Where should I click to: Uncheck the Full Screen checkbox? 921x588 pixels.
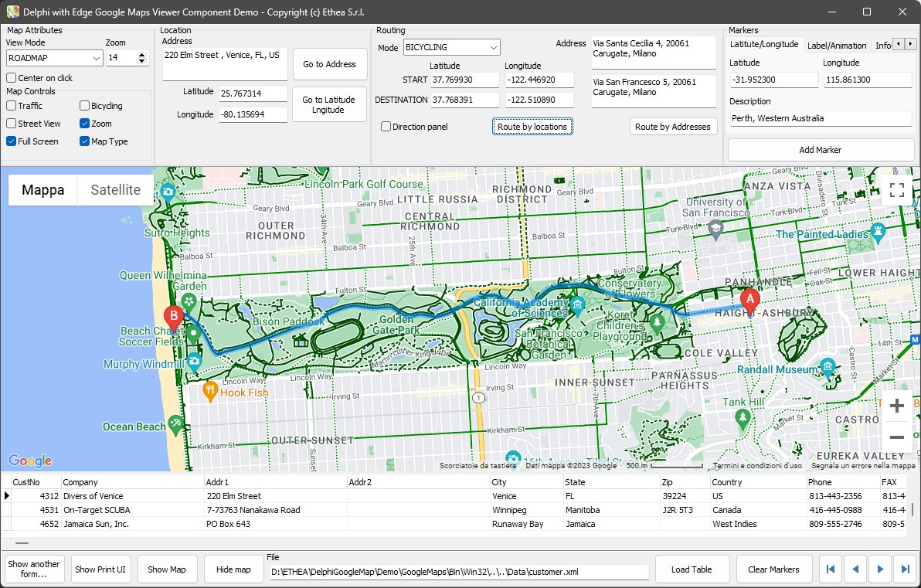pyautogui.click(x=11, y=141)
